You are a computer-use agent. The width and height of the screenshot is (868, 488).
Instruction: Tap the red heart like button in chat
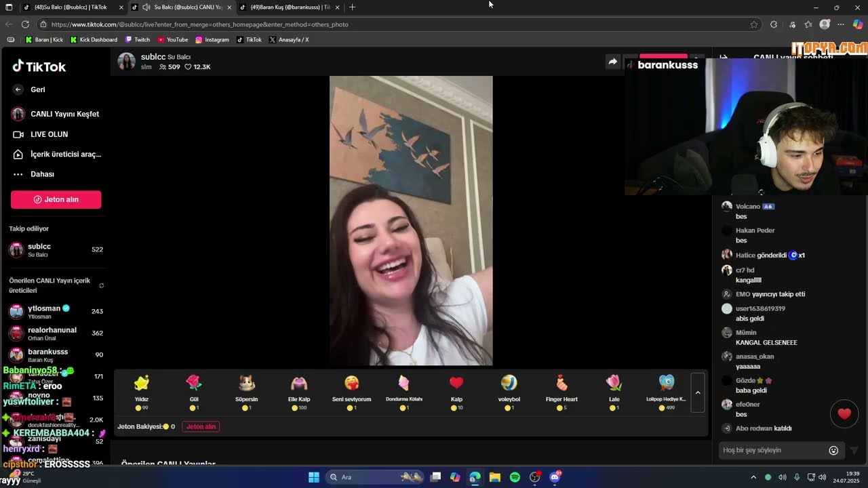pos(844,414)
